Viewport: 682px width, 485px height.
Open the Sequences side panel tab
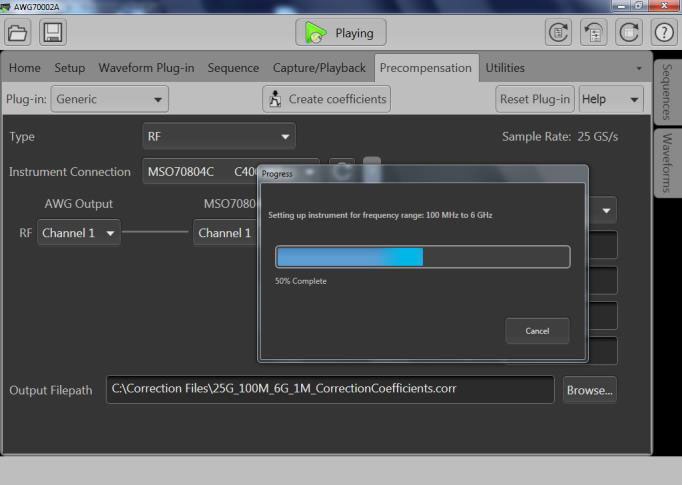[x=667, y=91]
